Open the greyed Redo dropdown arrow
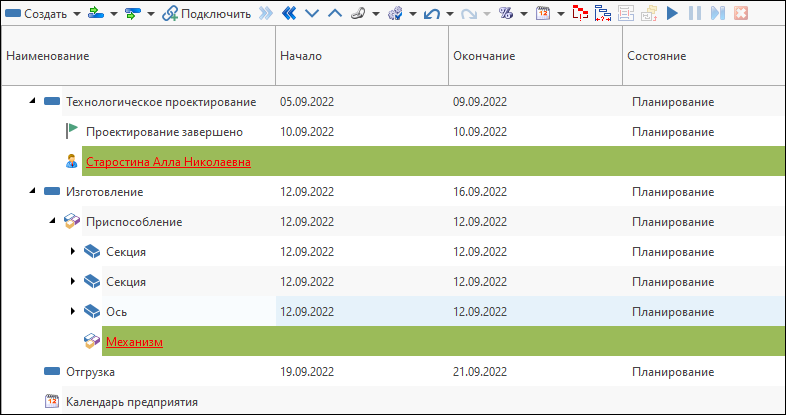The height and width of the screenshot is (415, 786). click(487, 14)
